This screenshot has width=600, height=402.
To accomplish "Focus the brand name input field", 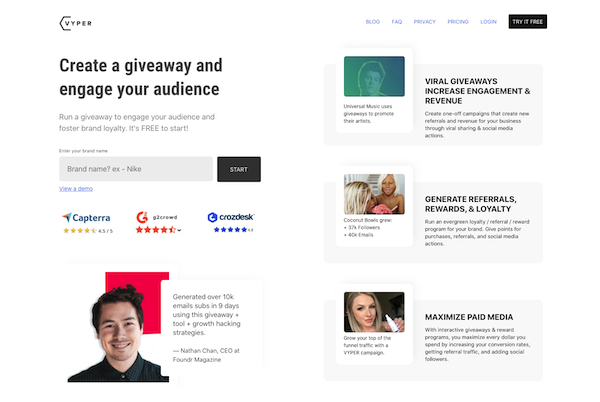I will point(136,169).
